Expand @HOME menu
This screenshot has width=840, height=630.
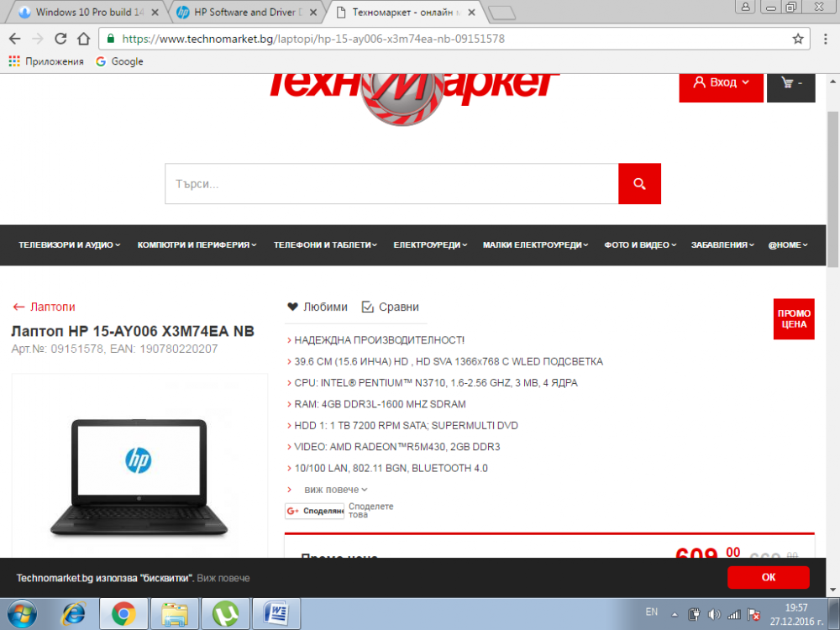(788, 244)
